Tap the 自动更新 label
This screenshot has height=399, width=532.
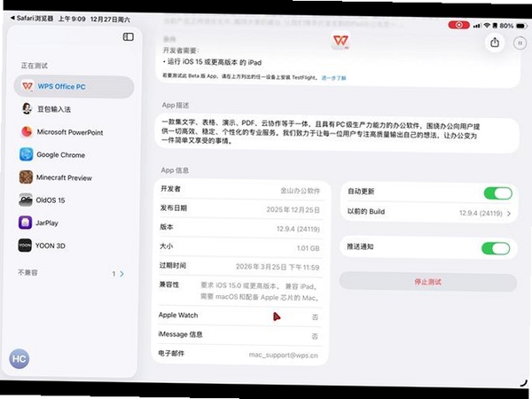361,192
